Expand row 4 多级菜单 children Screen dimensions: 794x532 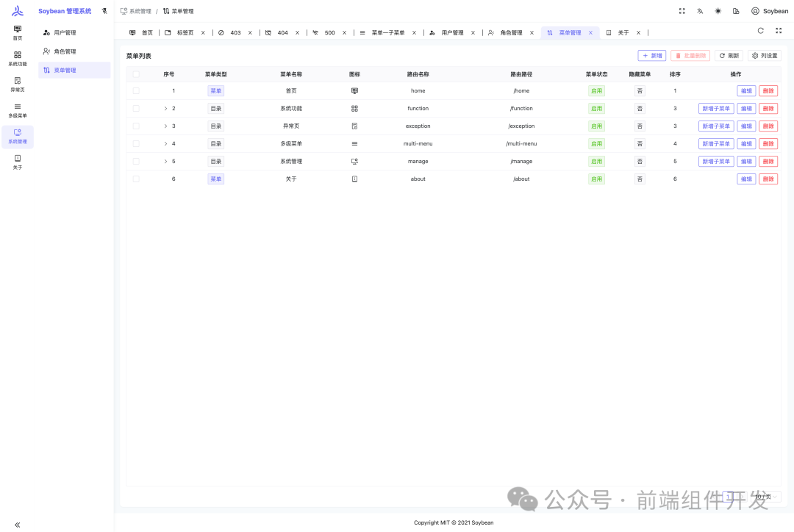click(165, 144)
